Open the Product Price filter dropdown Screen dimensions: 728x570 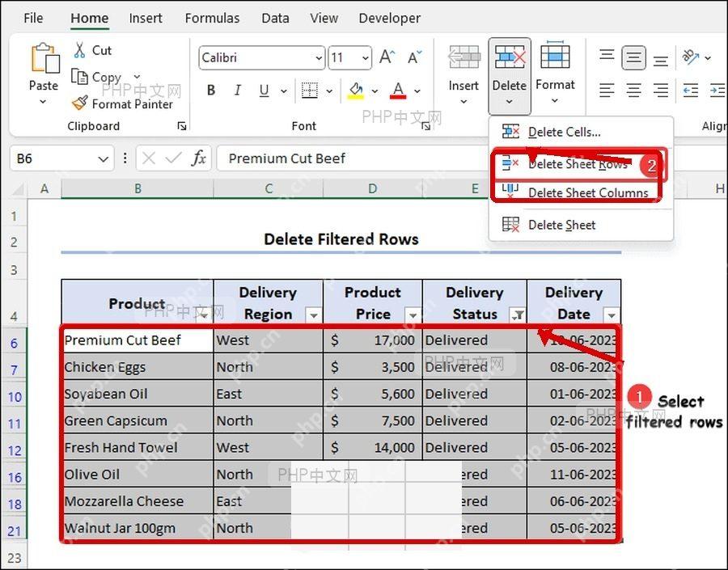coord(413,315)
